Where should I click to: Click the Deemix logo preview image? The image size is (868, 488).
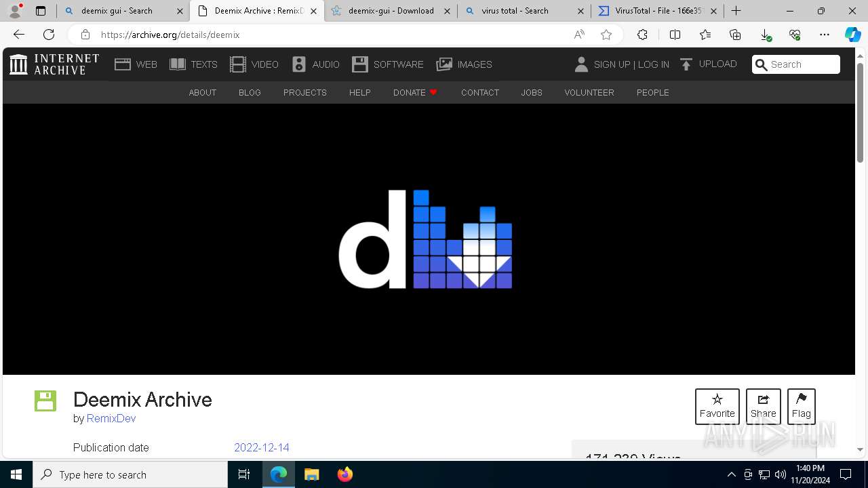425,239
